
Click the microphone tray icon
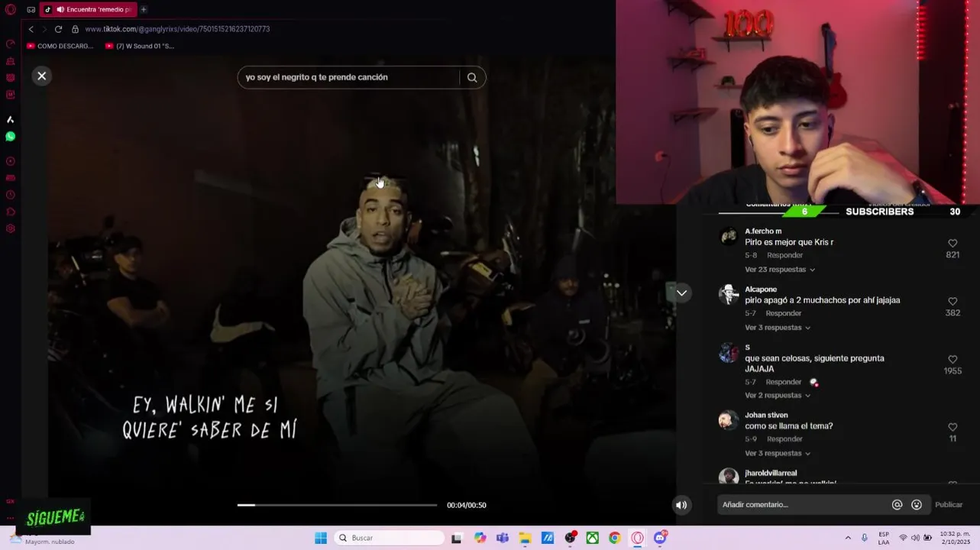click(865, 538)
